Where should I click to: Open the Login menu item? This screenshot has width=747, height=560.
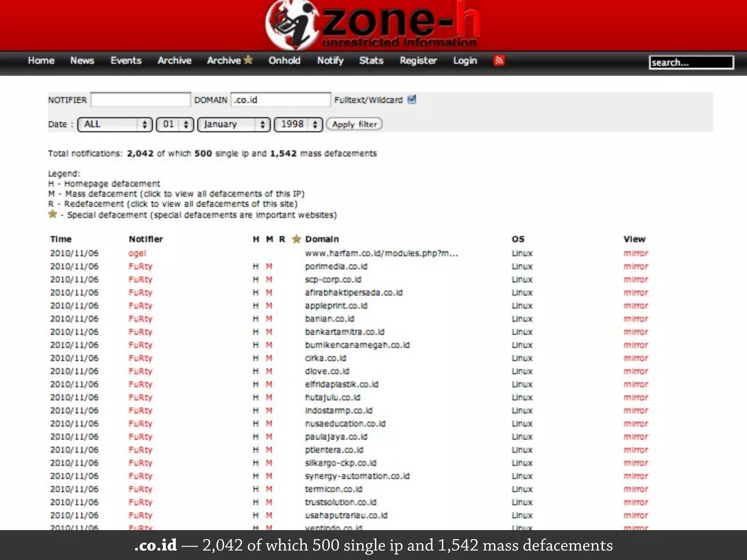(x=465, y=61)
